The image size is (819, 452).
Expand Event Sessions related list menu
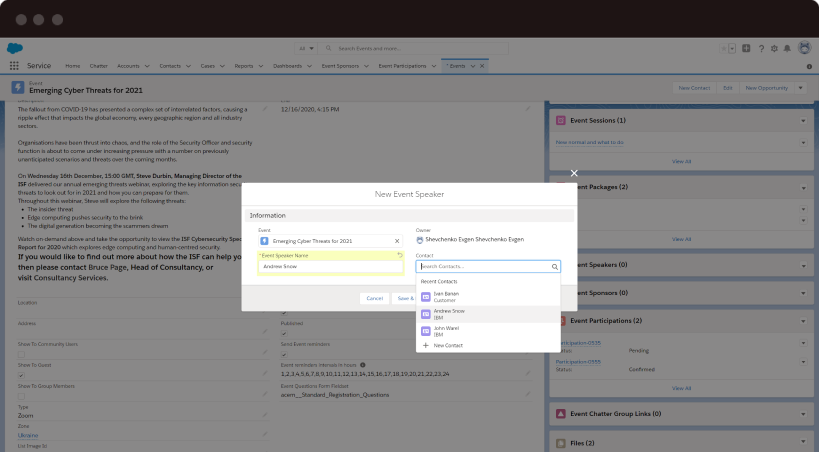(803, 121)
